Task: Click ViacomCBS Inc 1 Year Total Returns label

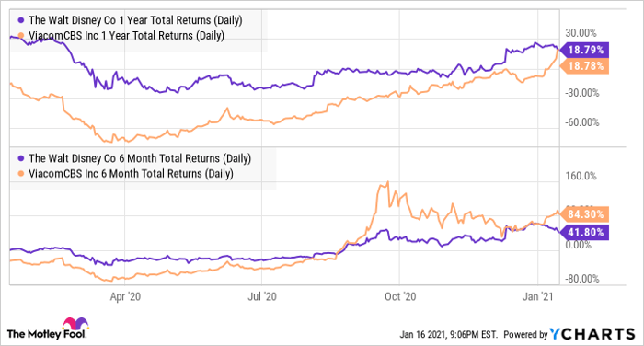Action: pos(127,36)
